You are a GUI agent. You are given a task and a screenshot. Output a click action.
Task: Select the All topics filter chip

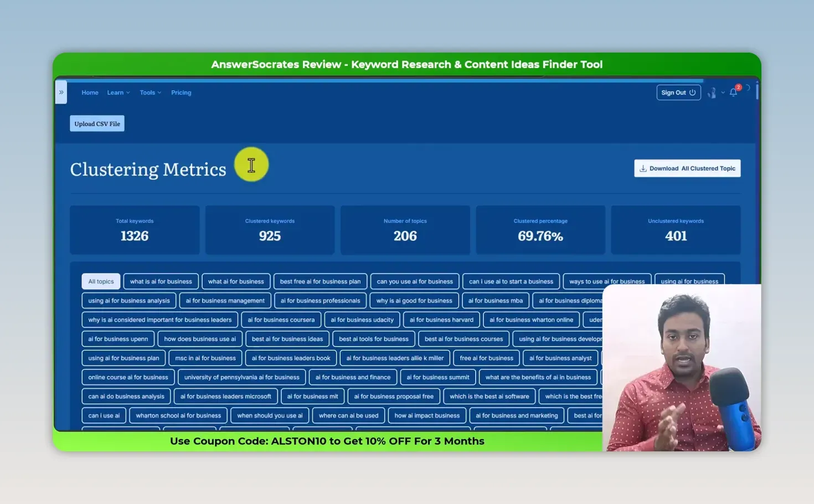tap(101, 281)
